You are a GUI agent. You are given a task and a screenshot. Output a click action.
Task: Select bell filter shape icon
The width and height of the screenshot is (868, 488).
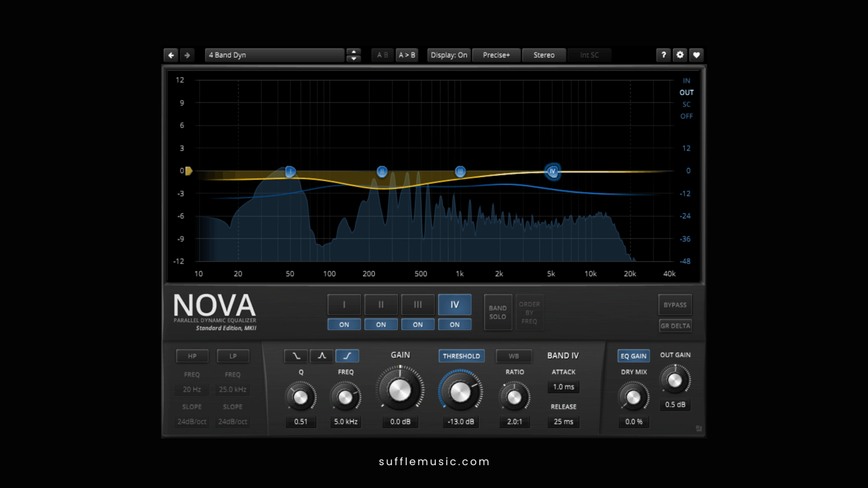coord(322,356)
